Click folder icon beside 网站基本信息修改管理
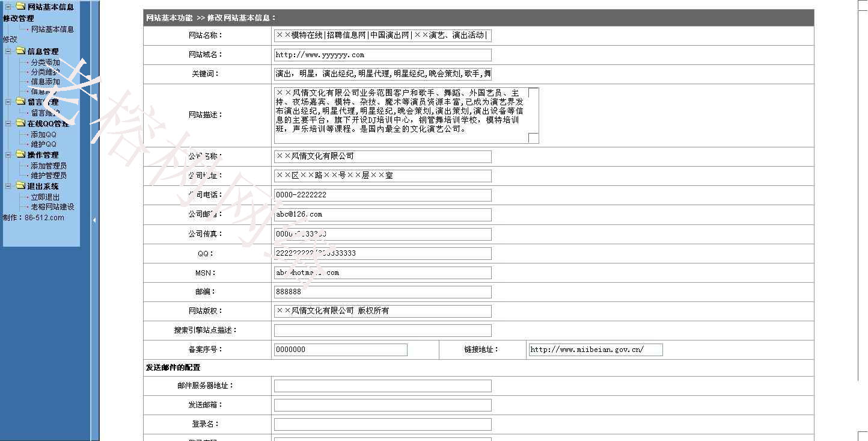This screenshot has height=441, width=868. (20, 7)
